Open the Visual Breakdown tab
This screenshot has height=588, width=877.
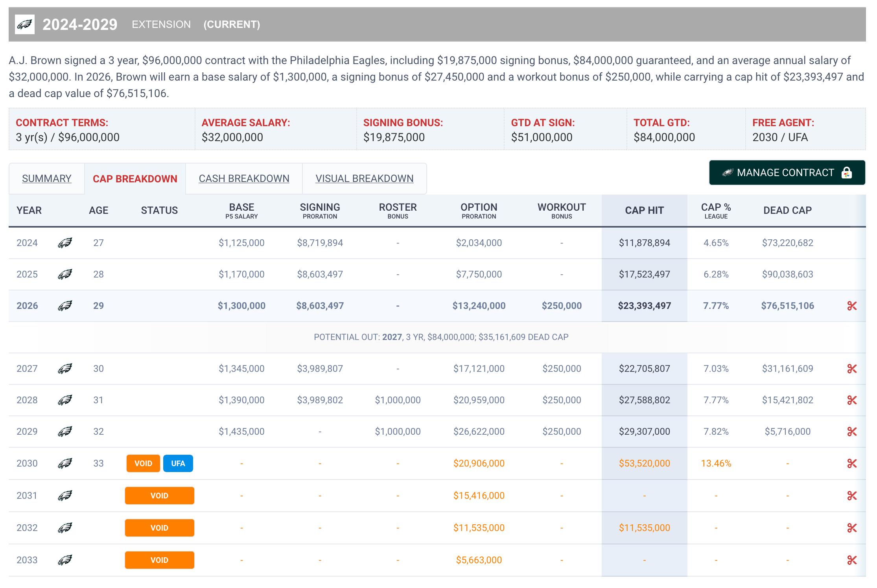point(364,178)
